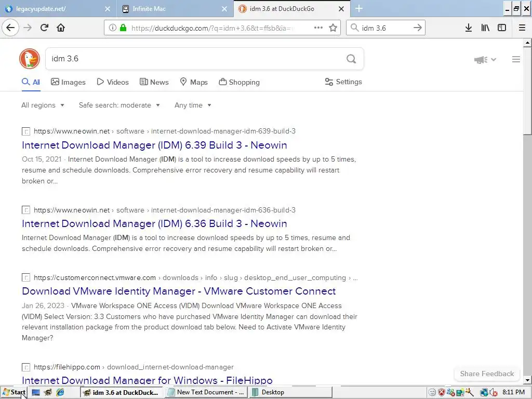Click the green padlock security icon

click(123, 28)
